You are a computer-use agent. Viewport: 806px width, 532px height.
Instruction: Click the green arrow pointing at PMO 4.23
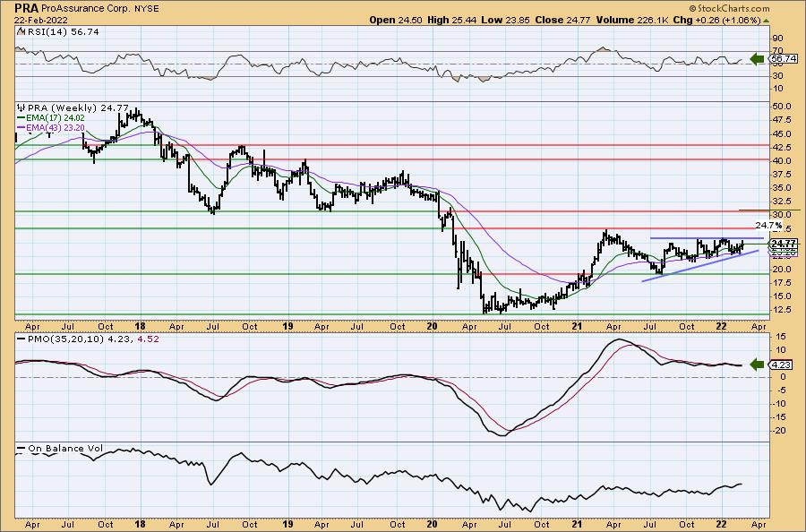point(757,365)
